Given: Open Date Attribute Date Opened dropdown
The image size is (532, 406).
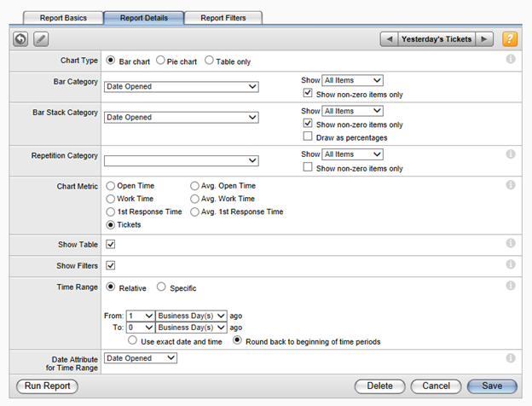Looking at the screenshot, I should (141, 358).
